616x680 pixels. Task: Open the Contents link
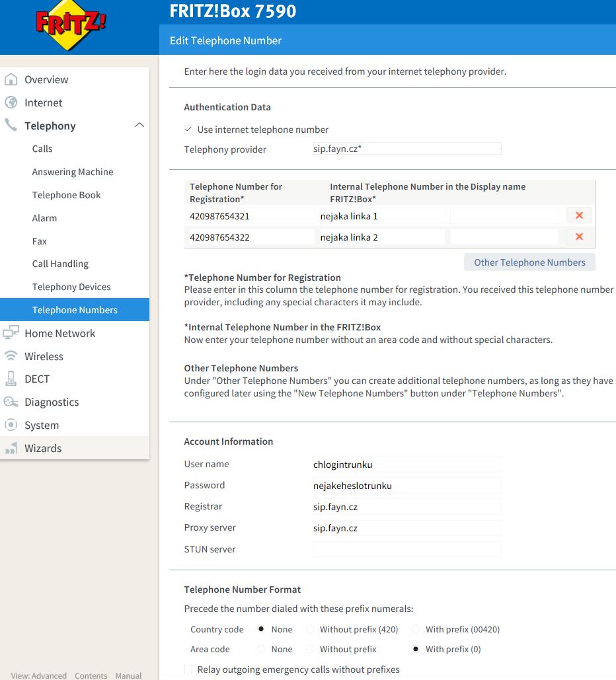coord(91,675)
